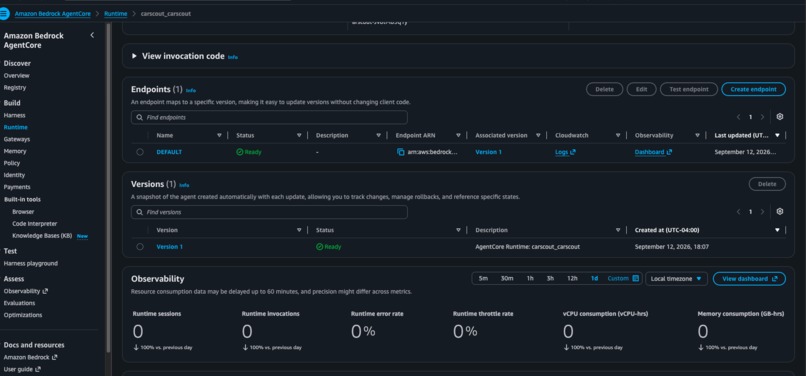806x376 pixels.
Task: Open Memory in the sidebar
Action: (x=15, y=151)
